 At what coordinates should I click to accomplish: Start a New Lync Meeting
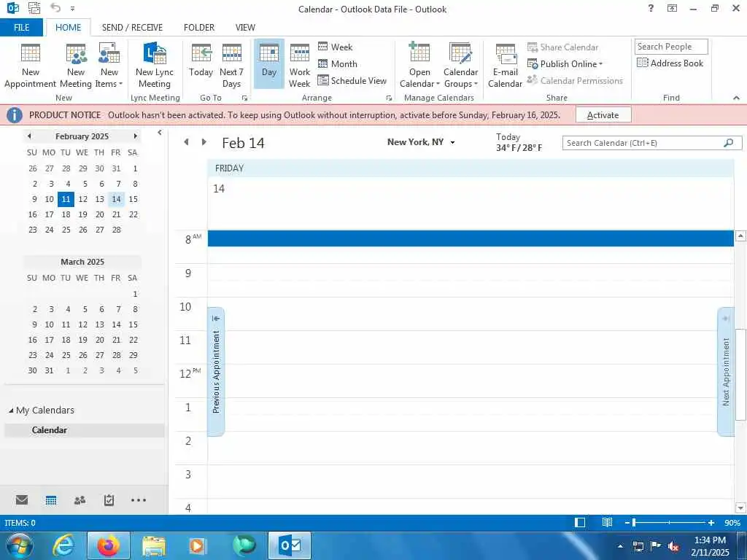pos(155,65)
